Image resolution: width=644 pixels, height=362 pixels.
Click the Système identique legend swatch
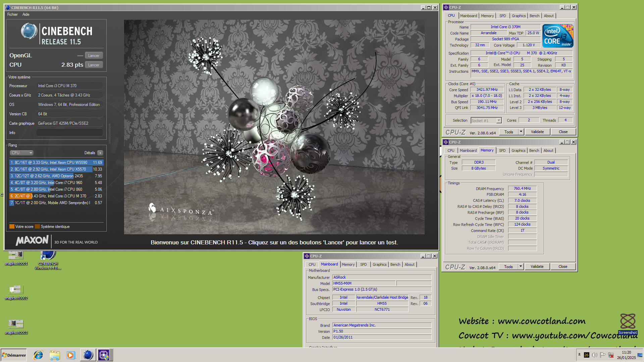(37, 227)
